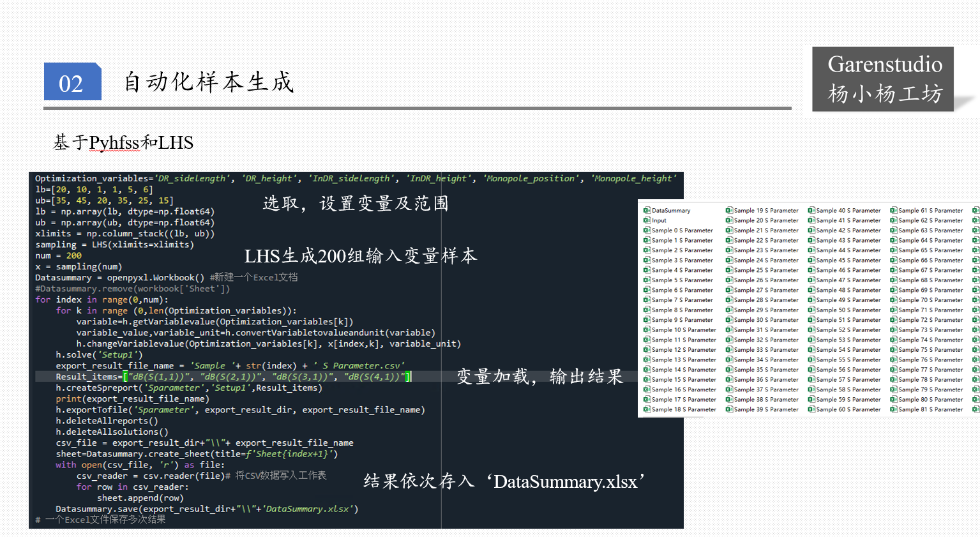This screenshot has width=980, height=537.
Task: Select the icon for Sample 18 S Parameter
Action: click(647, 410)
